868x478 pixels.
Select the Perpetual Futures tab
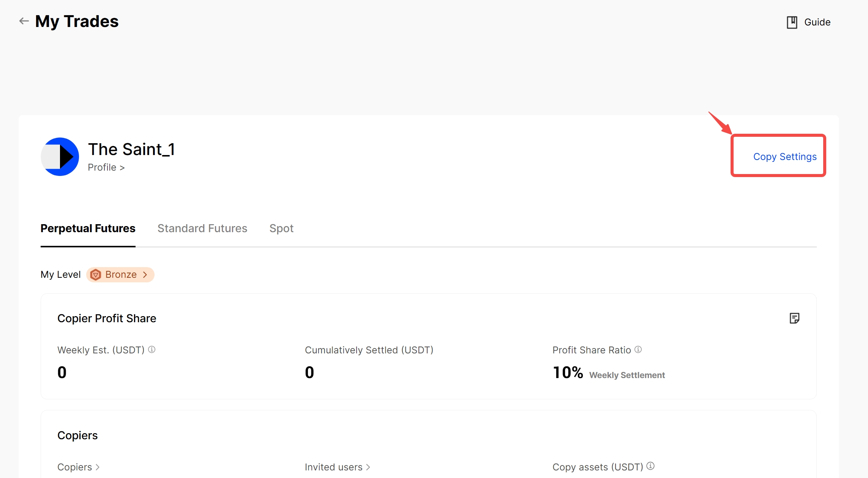tap(88, 228)
